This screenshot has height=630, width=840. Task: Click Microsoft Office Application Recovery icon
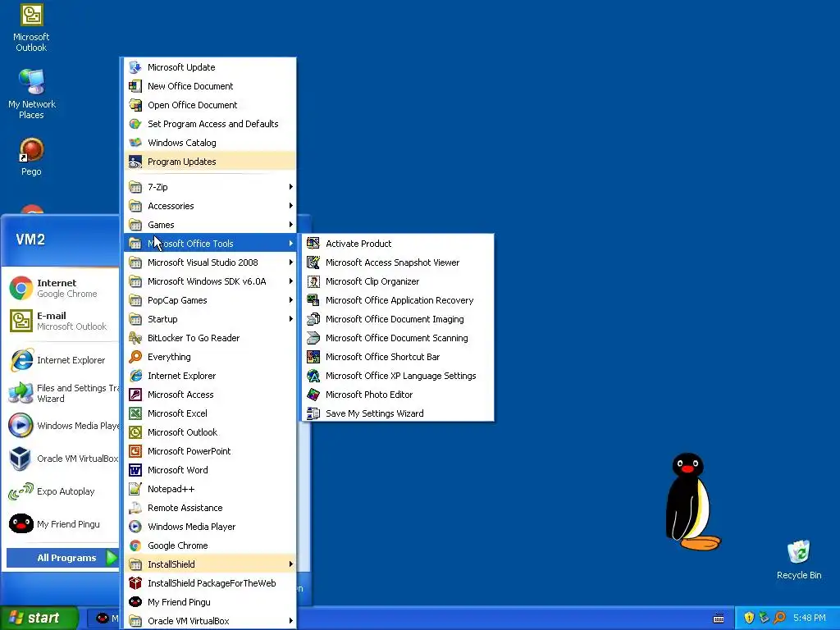point(313,300)
